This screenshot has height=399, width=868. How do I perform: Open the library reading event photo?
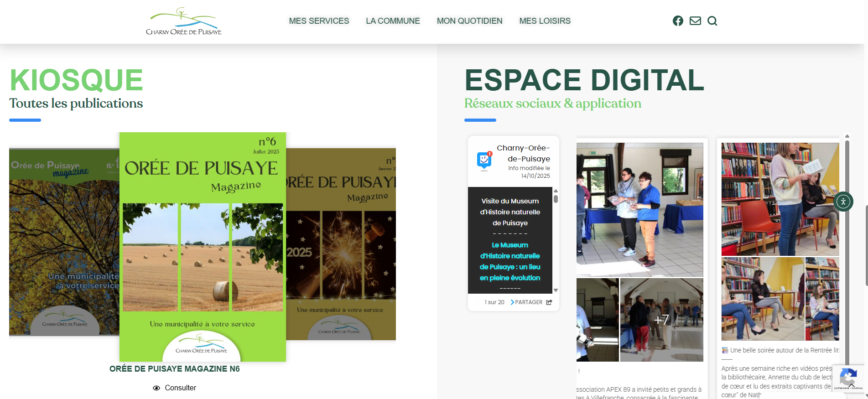coord(780,199)
